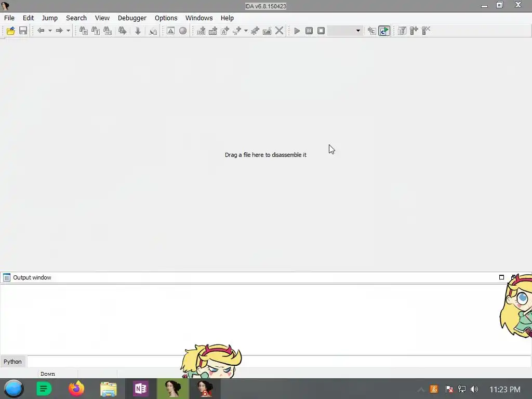This screenshot has height=399, width=532.
Task: Click the locked address jump icon
Action: pos(153,31)
